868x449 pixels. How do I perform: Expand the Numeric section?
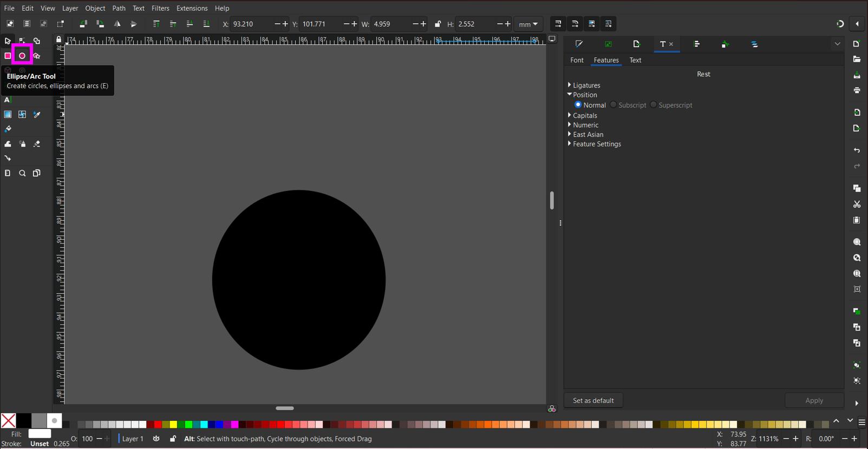570,125
